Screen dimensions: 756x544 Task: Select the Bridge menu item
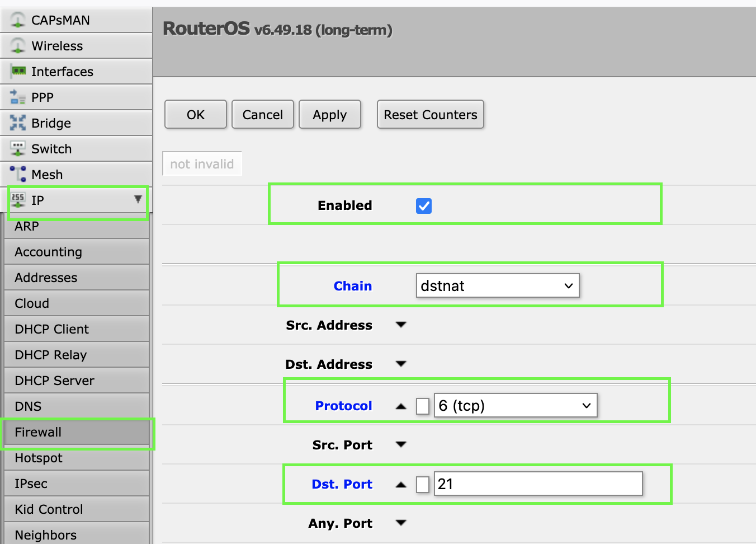point(76,123)
